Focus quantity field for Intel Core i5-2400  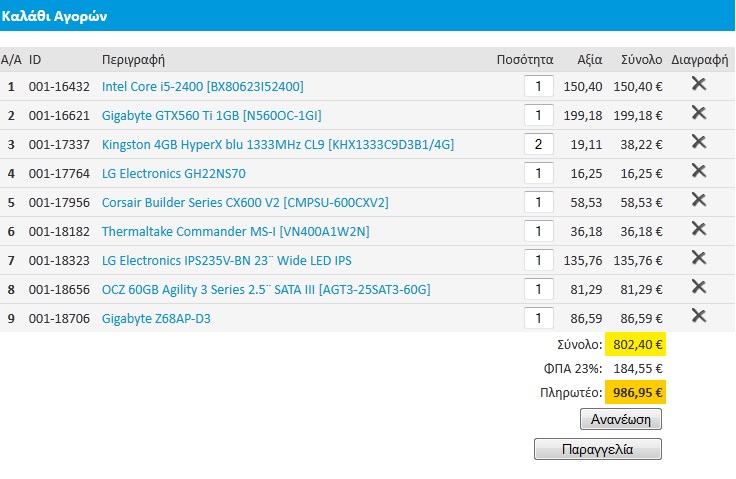coord(538,86)
